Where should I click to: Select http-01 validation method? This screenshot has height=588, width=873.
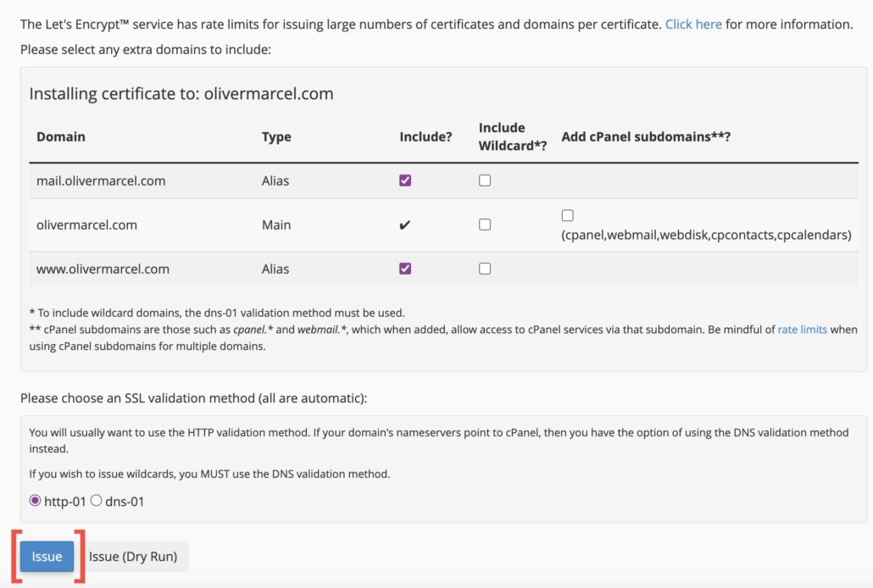click(x=35, y=501)
